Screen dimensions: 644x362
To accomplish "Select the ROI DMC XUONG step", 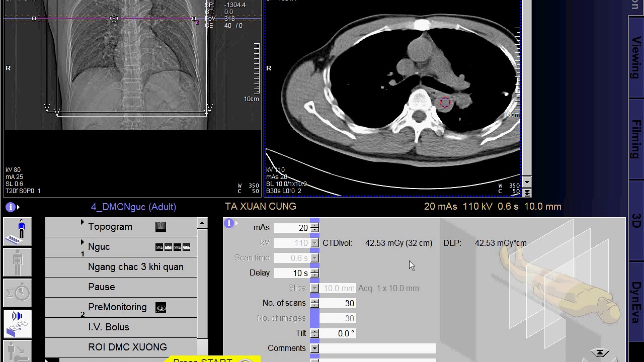I will pyautogui.click(x=127, y=347).
